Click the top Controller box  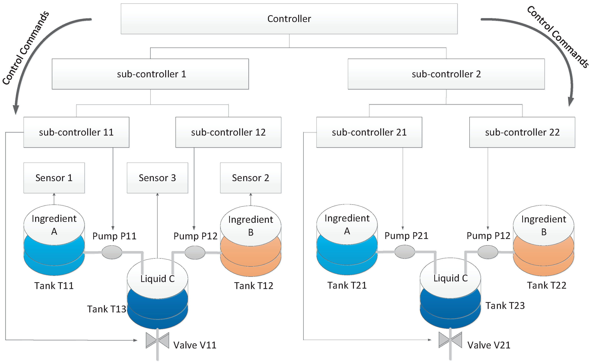click(x=289, y=19)
